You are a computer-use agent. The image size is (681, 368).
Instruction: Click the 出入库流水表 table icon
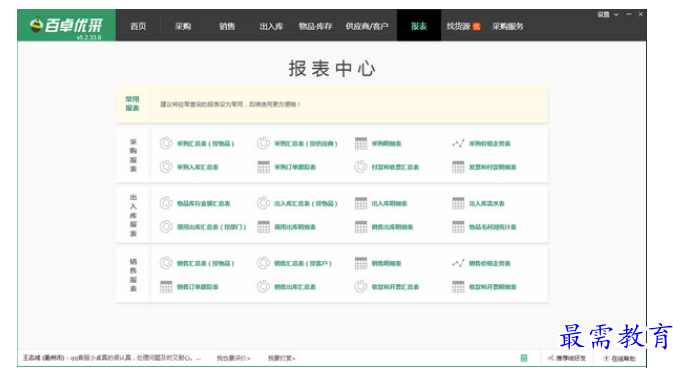[x=458, y=203]
